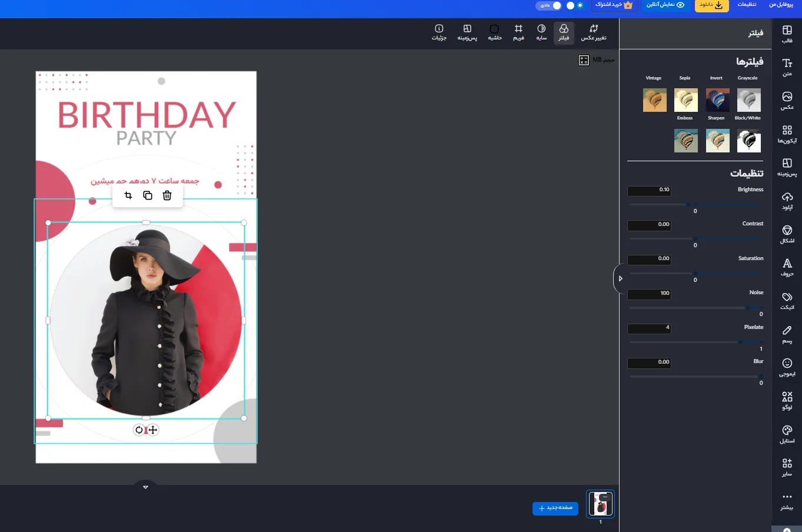Screen dimensions: 802x532
Task: Click the Persian date text on poster
Action: pyautogui.click(x=145, y=181)
